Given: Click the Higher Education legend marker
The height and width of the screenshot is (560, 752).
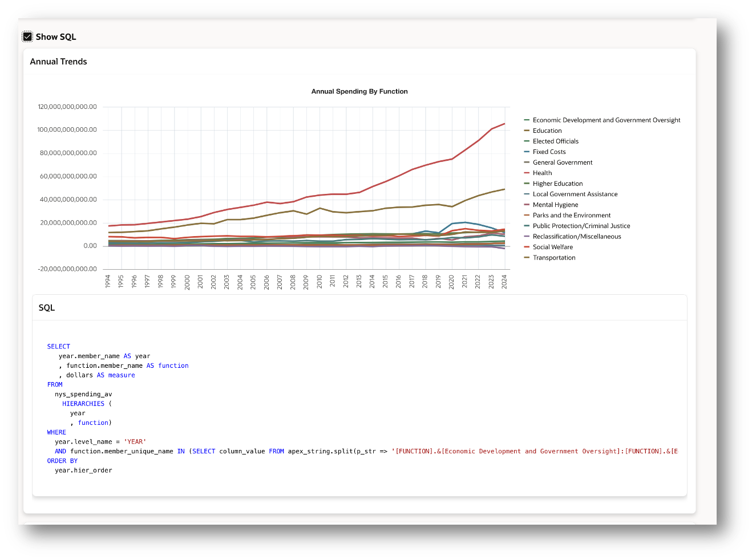Looking at the screenshot, I should click(x=526, y=183).
